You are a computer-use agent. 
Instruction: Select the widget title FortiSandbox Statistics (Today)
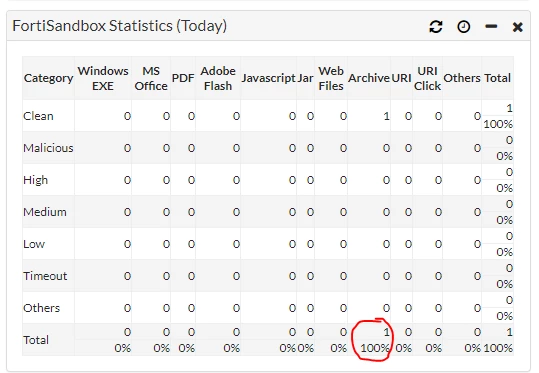(120, 26)
